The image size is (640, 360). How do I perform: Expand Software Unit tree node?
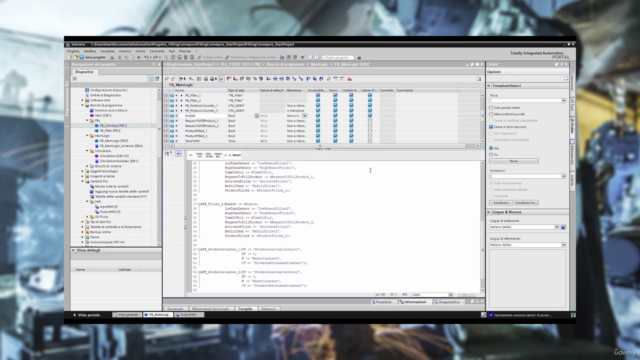tap(82, 100)
